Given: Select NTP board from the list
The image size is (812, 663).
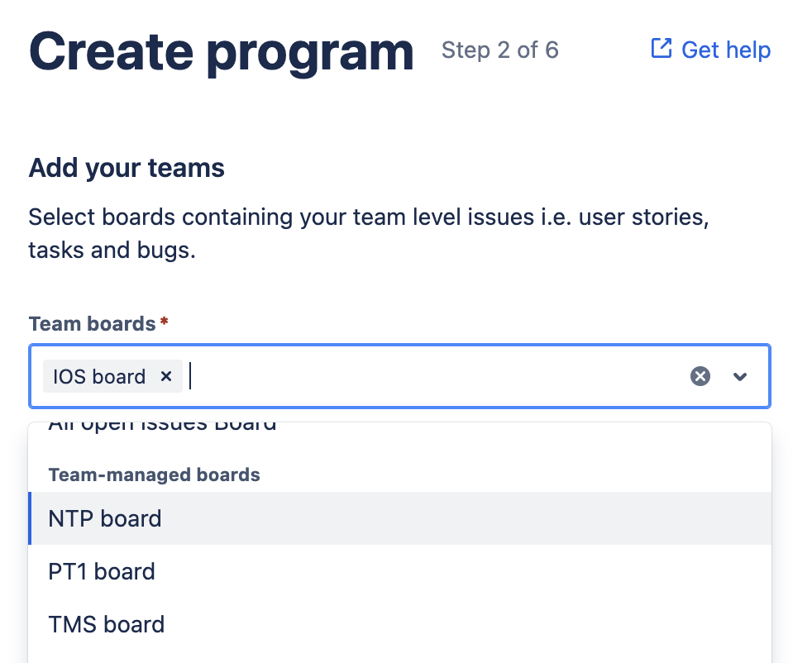Looking at the screenshot, I should (x=105, y=519).
